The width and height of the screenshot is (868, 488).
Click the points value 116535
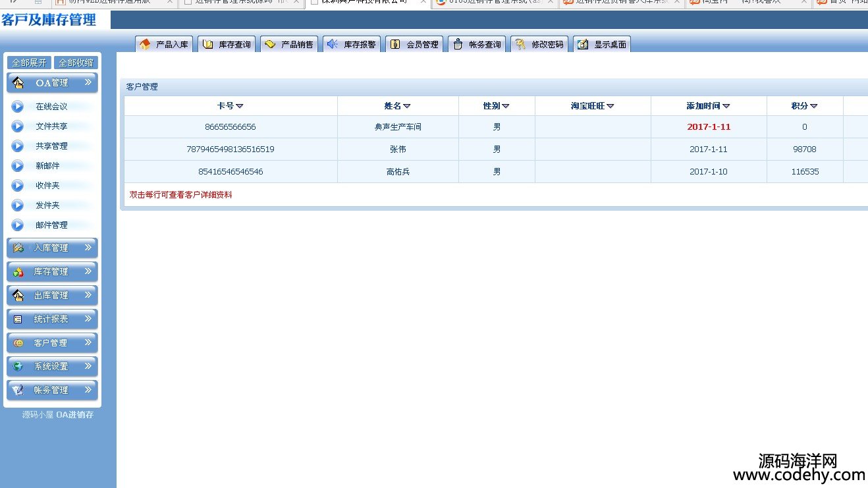pyautogui.click(x=805, y=172)
